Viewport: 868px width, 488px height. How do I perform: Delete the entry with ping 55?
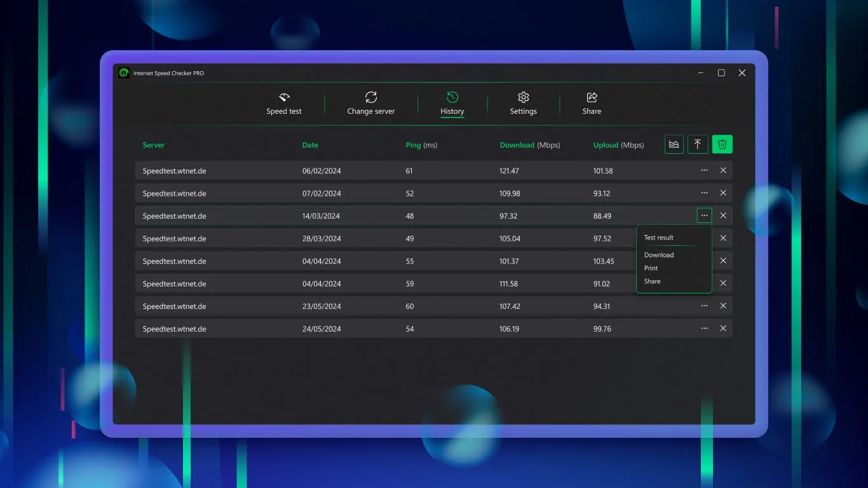click(723, 261)
